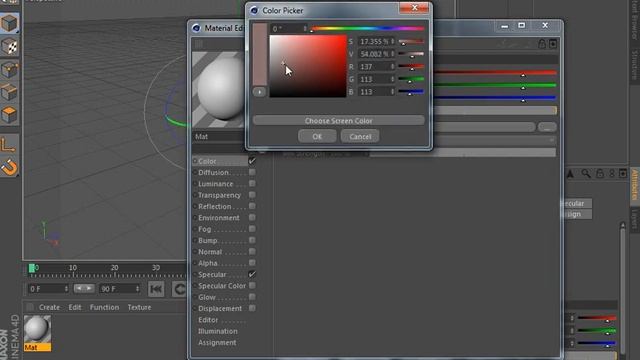640x360 pixels.
Task: Enable the Reflection channel checkbox
Action: 252,206
